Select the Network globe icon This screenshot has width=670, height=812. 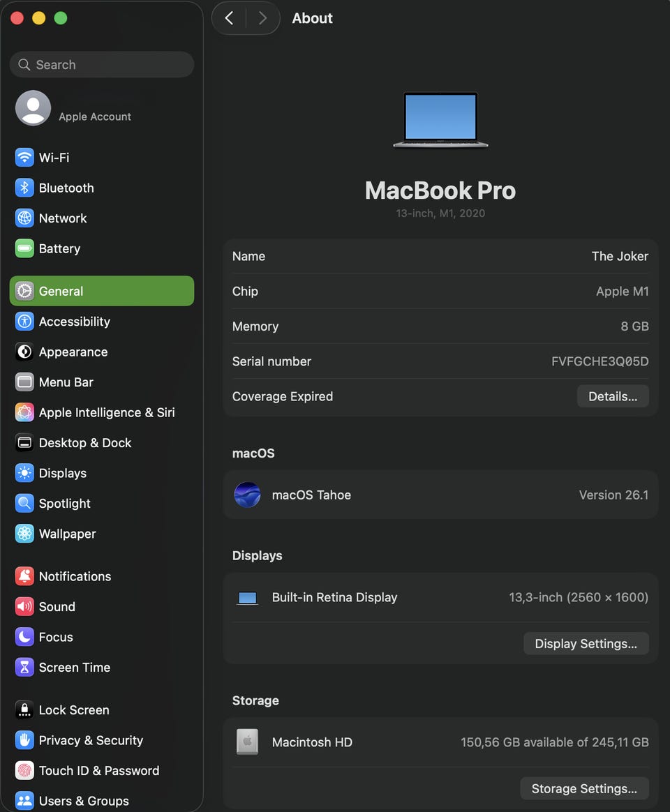click(x=24, y=218)
